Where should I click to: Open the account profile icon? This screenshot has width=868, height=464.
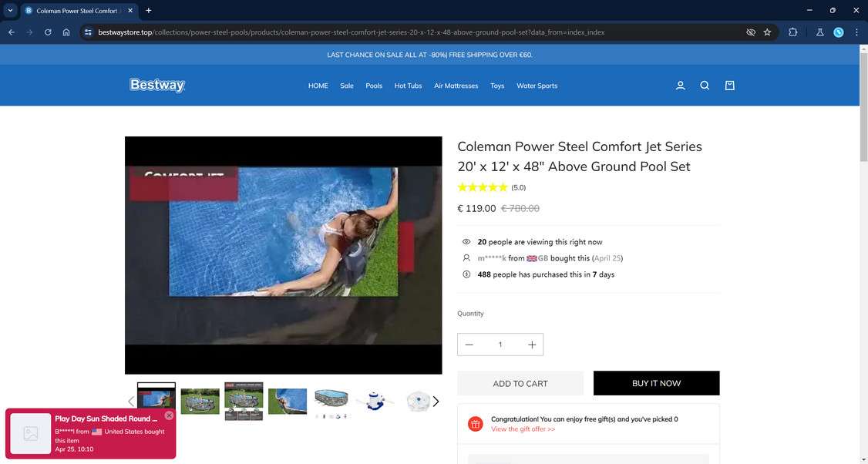coord(681,86)
